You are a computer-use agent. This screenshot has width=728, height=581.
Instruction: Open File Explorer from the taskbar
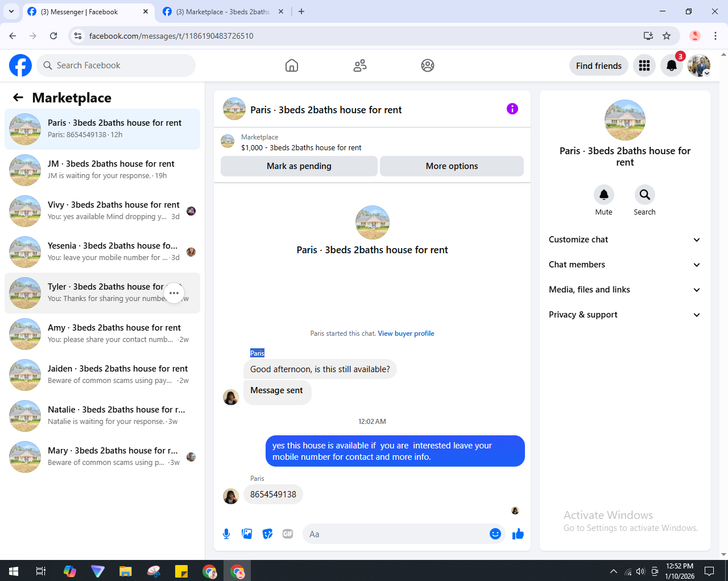coord(126,571)
